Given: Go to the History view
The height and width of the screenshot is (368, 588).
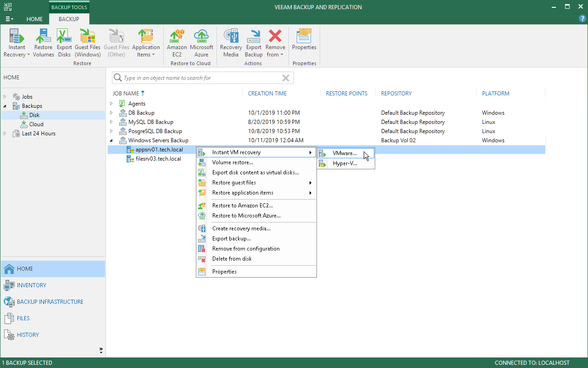Looking at the screenshot, I should (x=28, y=335).
